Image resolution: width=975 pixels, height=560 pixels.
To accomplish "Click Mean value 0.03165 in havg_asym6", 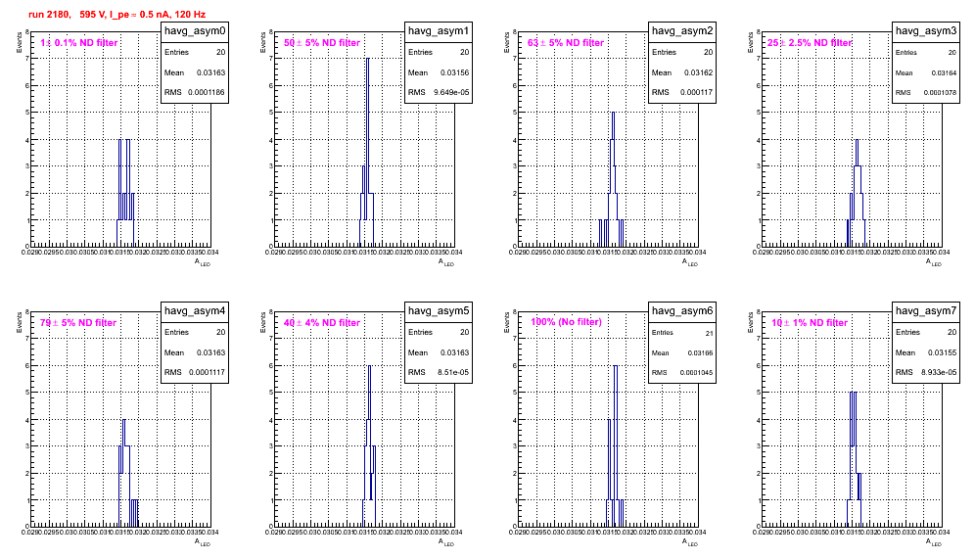I will pyautogui.click(x=700, y=353).
